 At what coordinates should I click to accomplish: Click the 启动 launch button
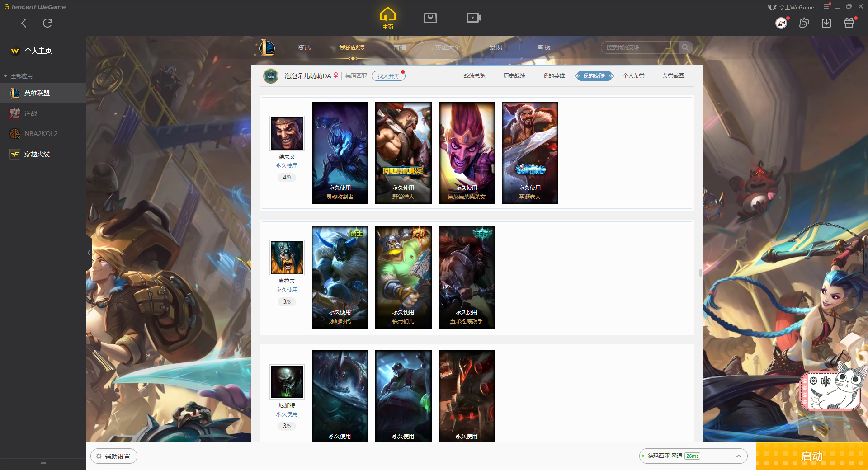pyautogui.click(x=811, y=456)
